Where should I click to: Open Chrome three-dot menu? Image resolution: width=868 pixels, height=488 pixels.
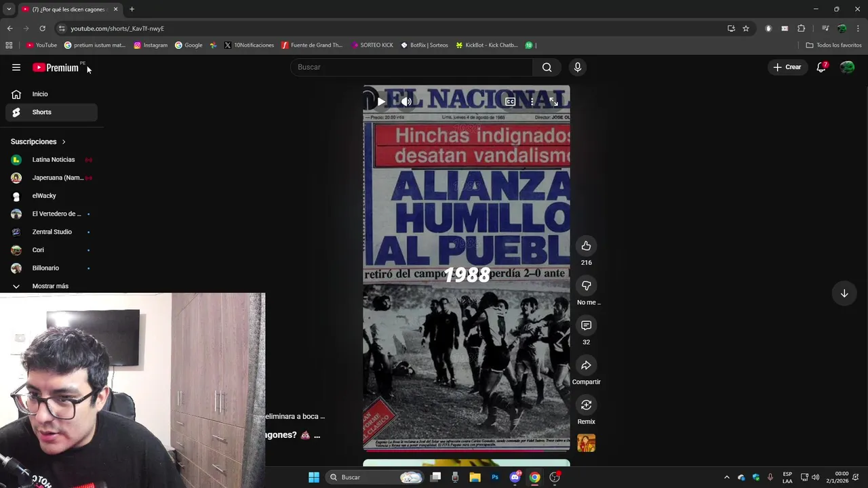[858, 28]
